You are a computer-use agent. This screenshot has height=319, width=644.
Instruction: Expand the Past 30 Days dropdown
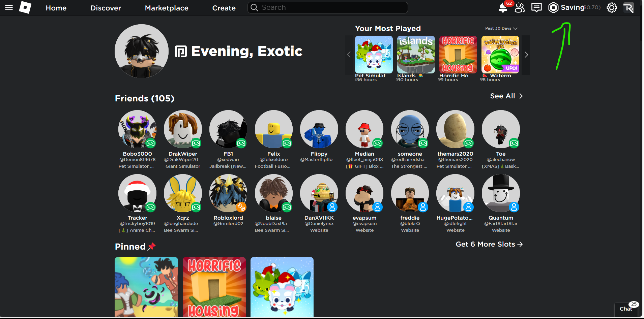pos(501,28)
